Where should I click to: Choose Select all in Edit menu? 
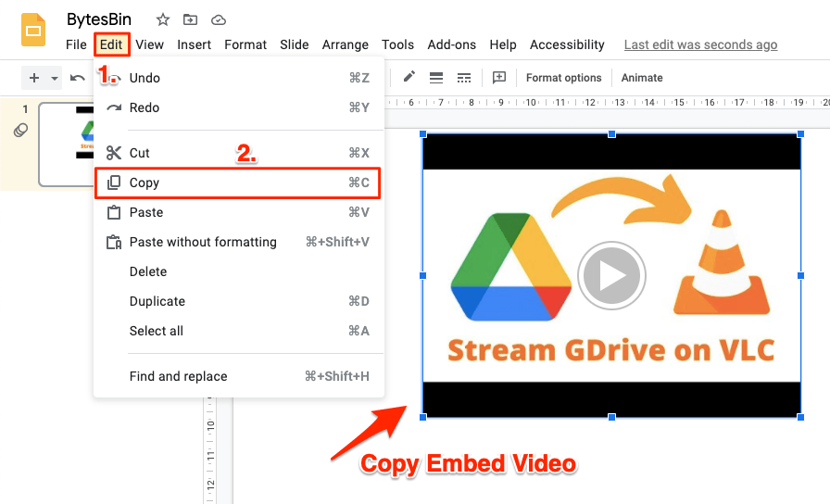coord(239,331)
